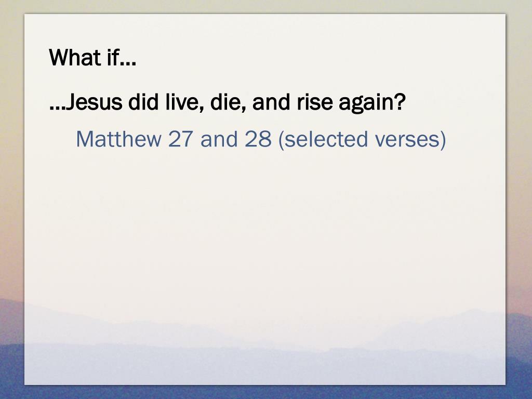Viewport: 532px width, 399px height.
Task: Click the "What if..." slide title
Action: [92, 57]
